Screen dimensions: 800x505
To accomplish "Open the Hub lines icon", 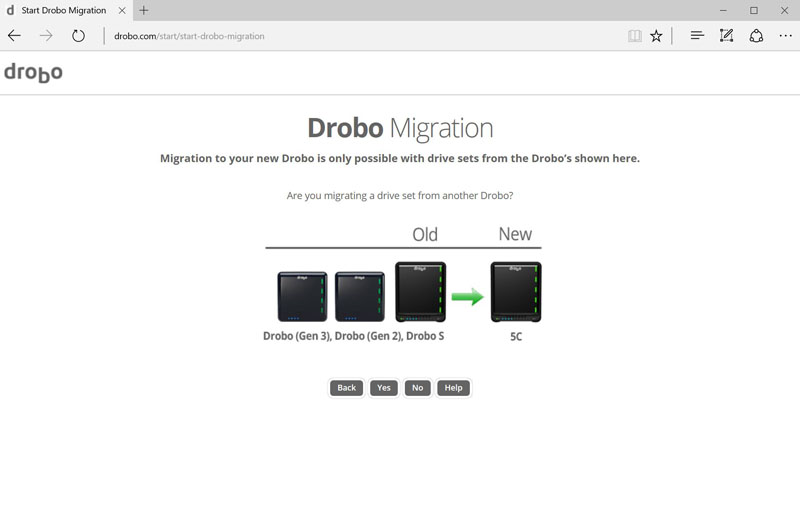I will [x=697, y=35].
